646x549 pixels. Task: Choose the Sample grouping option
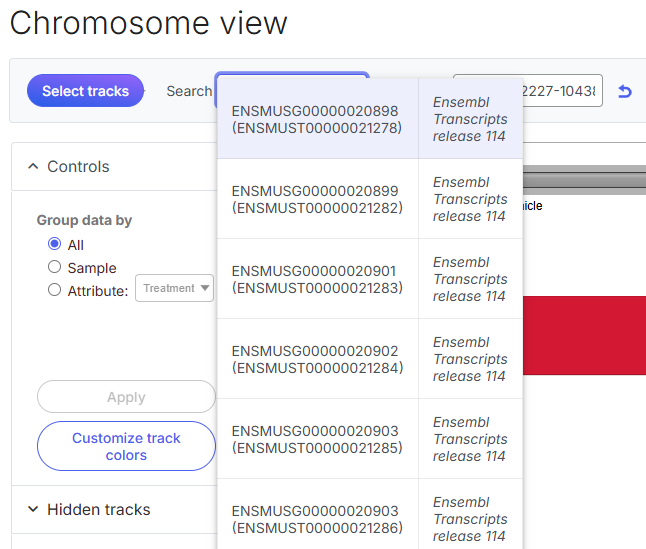(55, 267)
